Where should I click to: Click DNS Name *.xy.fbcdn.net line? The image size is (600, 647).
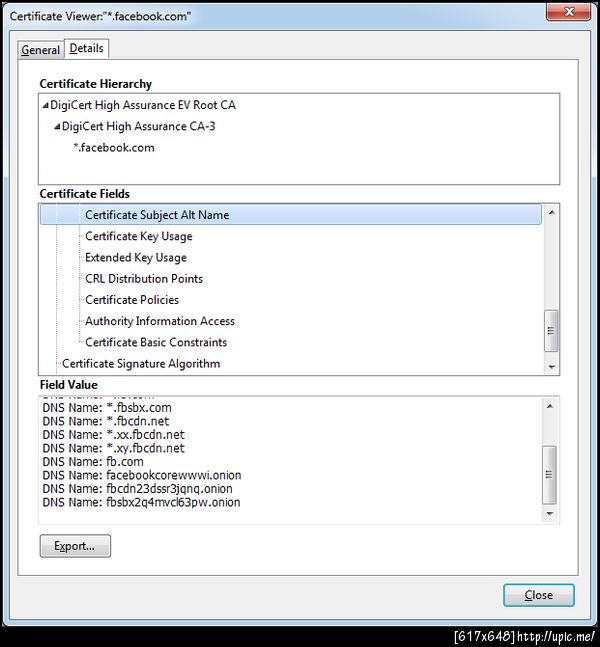pos(113,448)
